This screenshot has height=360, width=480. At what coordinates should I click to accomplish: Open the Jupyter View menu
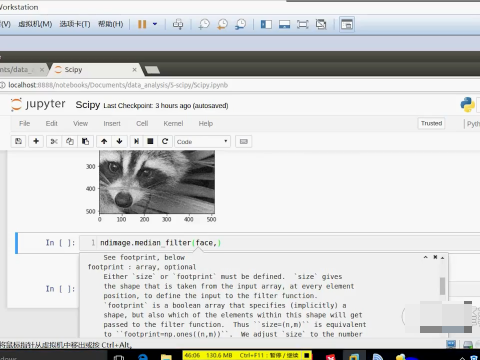(x=80, y=124)
